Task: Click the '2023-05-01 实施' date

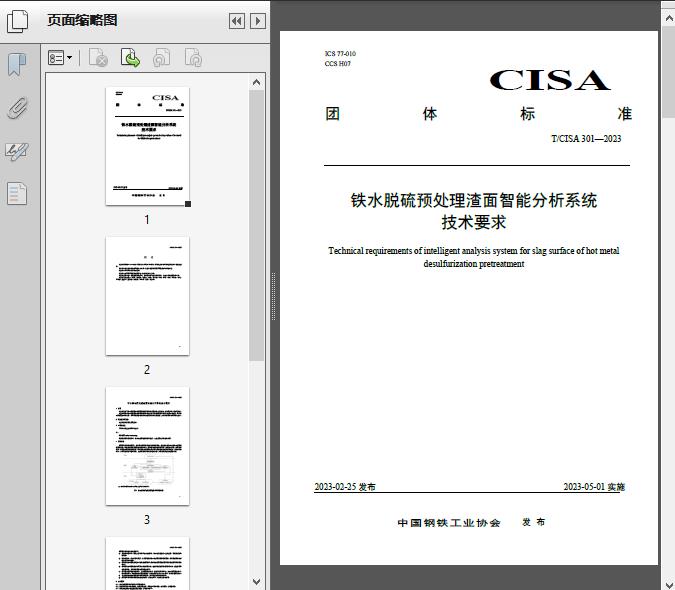Action: 594,487
